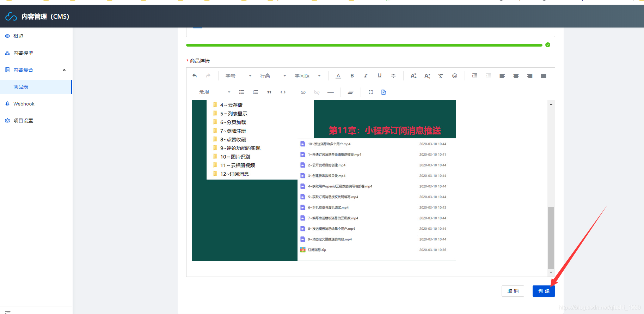Screen dimensions: 644x314
Task: Toggle bold formatting
Action: (352, 76)
